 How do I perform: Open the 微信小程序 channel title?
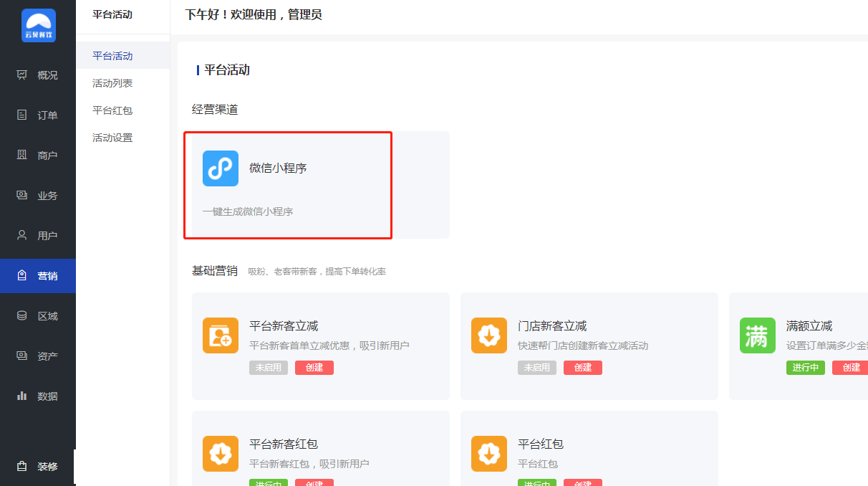pyautogui.click(x=278, y=168)
